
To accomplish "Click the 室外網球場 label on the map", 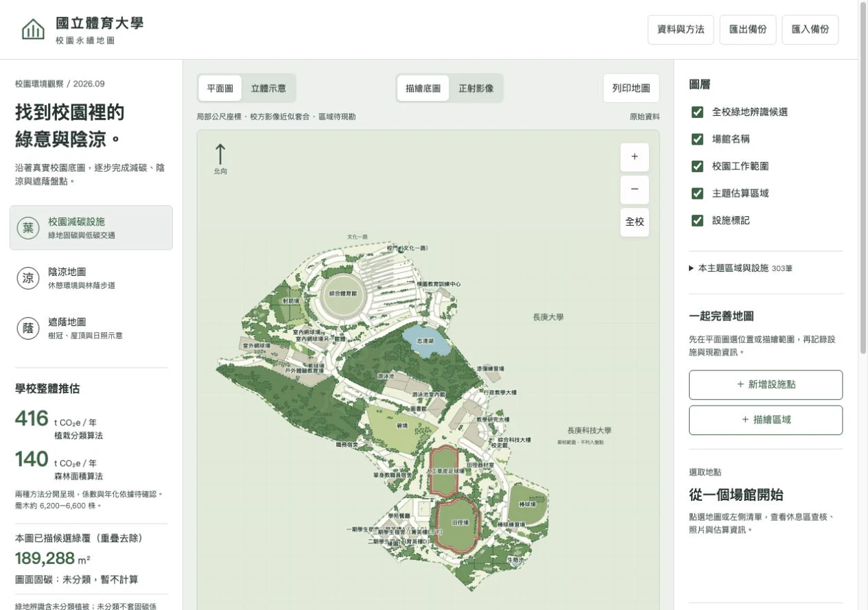I will [x=255, y=346].
